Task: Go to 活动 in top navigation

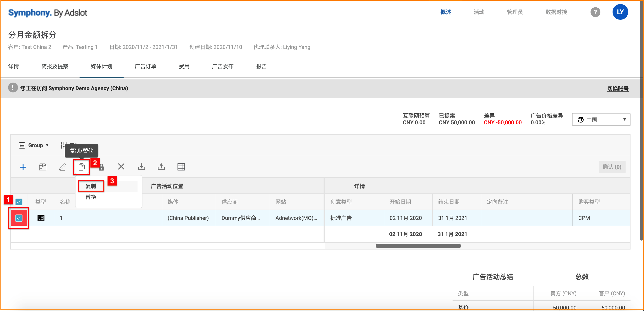Action: [x=479, y=12]
